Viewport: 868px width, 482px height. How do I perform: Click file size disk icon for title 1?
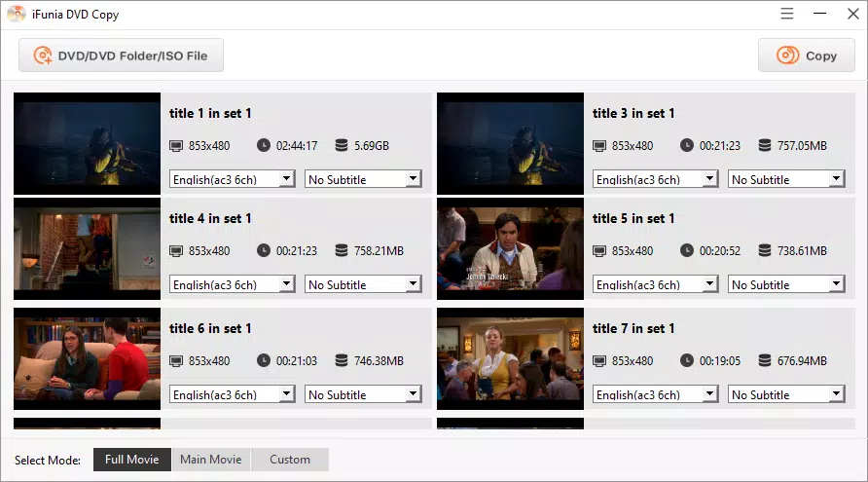pyautogui.click(x=342, y=145)
